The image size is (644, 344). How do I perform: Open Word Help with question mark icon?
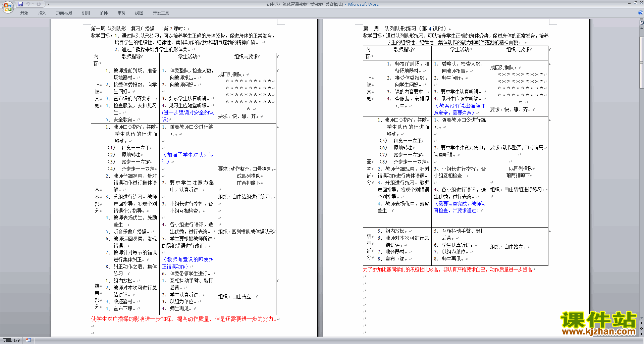click(640, 13)
